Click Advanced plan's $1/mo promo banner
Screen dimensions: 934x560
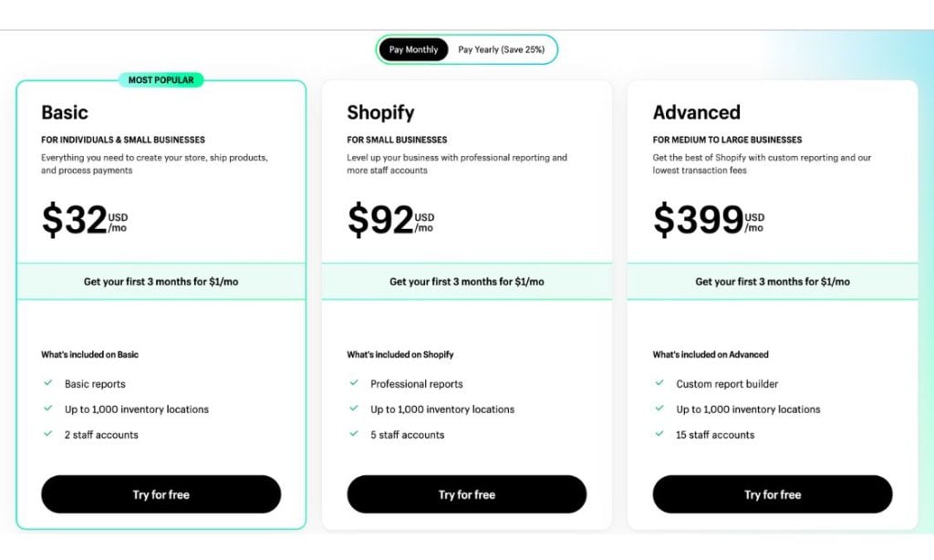772,282
